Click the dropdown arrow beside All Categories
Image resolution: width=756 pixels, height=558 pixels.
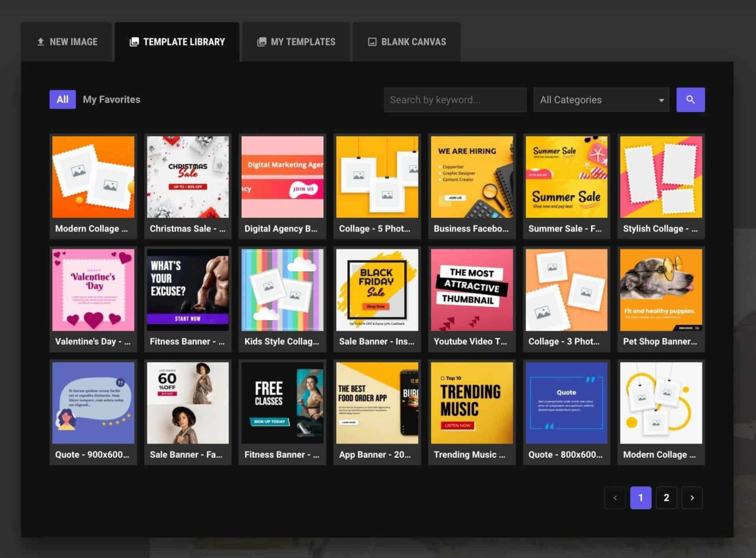(661, 100)
